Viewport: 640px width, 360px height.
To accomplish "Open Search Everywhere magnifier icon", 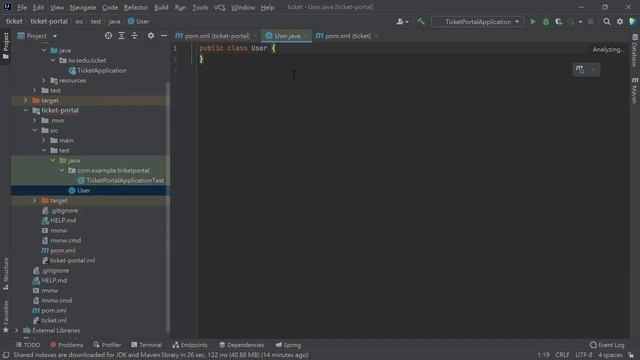I will coord(607,22).
